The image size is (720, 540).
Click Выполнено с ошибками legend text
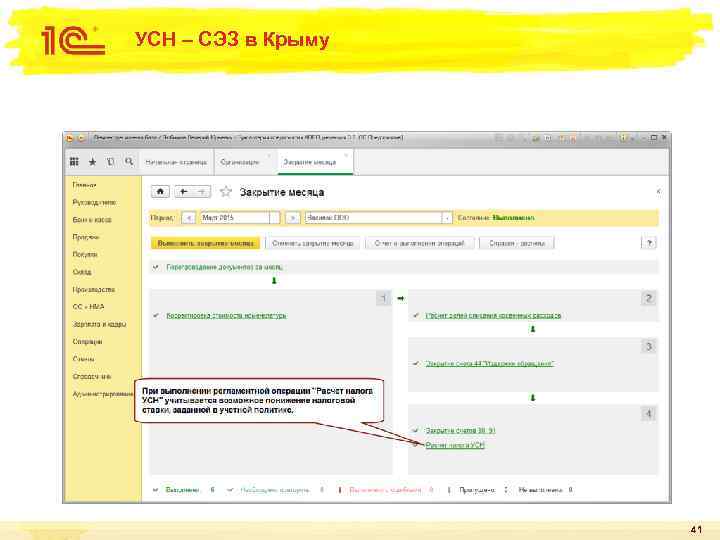coord(385,490)
